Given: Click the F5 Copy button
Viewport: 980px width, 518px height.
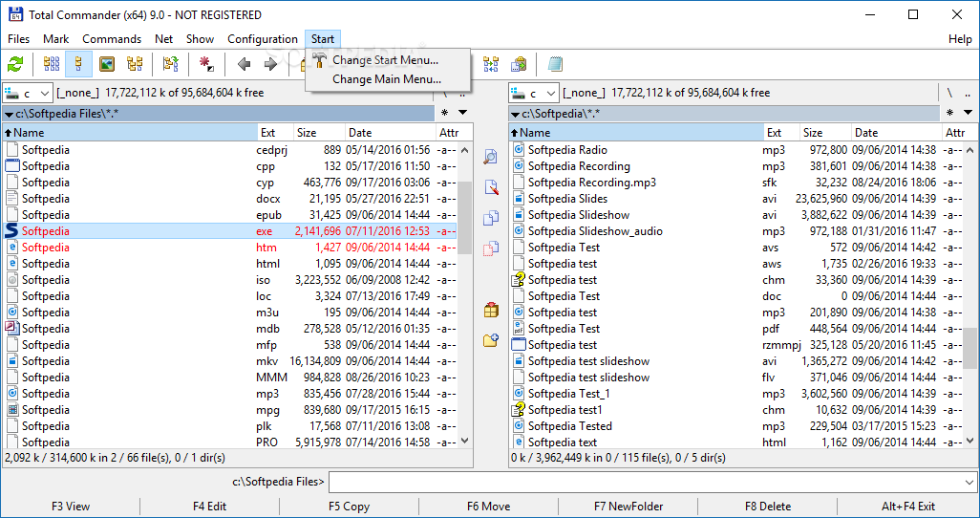Looking at the screenshot, I should click(349, 507).
